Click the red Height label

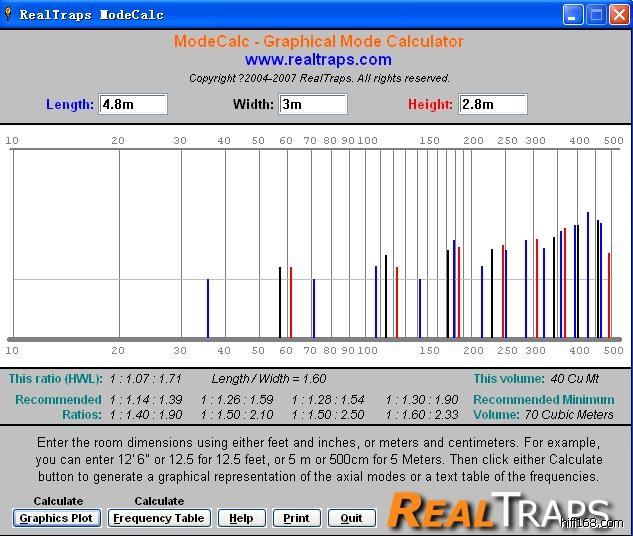pos(430,105)
